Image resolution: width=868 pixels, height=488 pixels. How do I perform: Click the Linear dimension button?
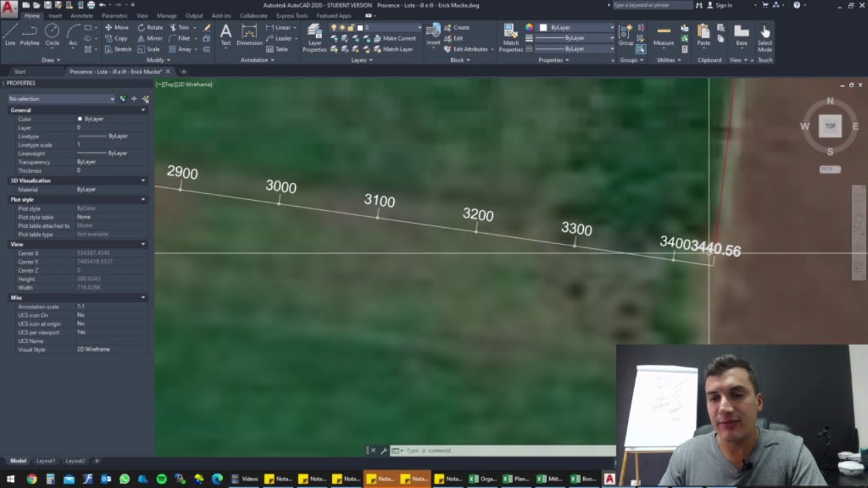coord(279,28)
